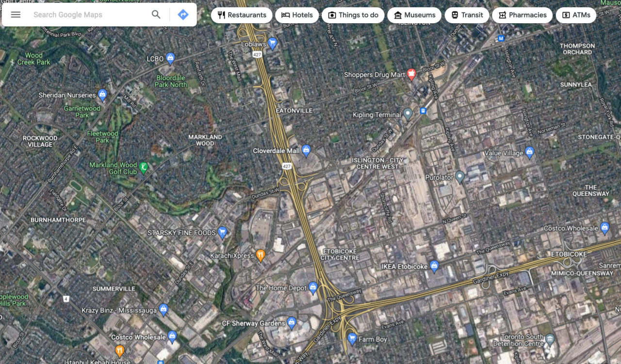The height and width of the screenshot is (364, 621).
Task: Click the KarachiXpress restaurant pin
Action: 261,255
